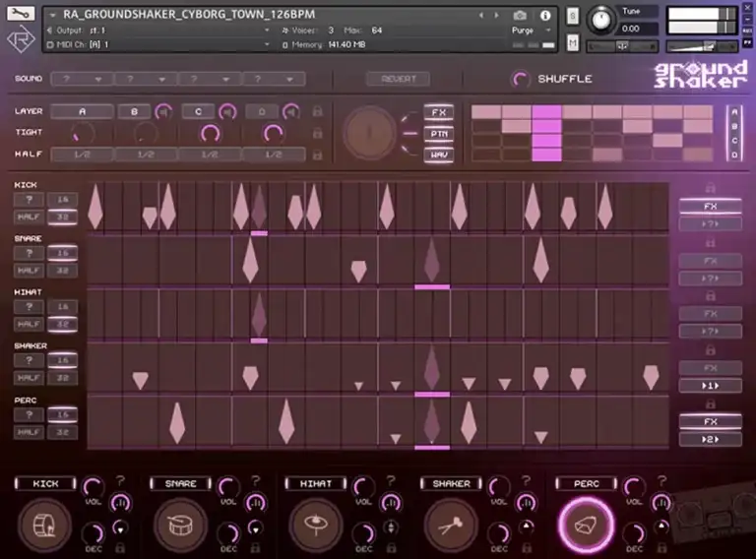Viewport: 756px width, 559px height.
Task: Click the question mark above Snare pan knob
Action: (256, 480)
